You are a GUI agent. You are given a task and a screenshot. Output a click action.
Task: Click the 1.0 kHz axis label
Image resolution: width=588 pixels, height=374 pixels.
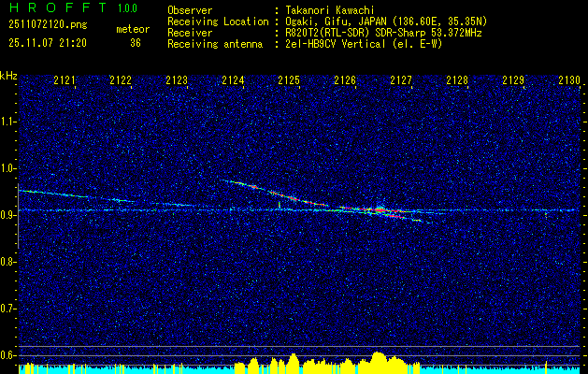coord(7,168)
